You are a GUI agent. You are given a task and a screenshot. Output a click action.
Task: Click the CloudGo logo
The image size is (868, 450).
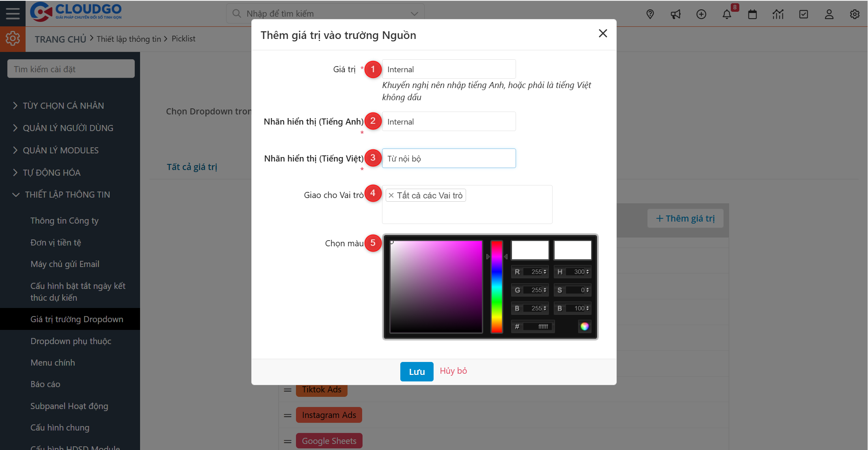click(76, 12)
